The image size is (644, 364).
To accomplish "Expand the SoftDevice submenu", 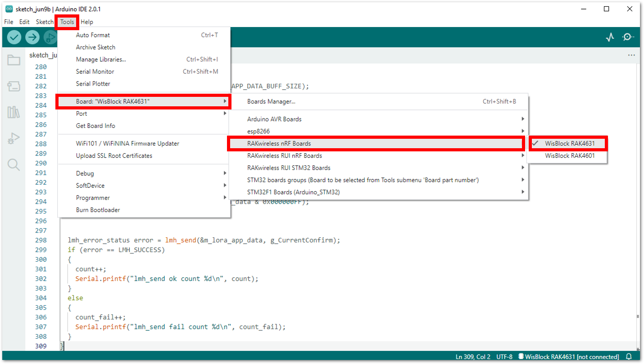I will click(144, 186).
